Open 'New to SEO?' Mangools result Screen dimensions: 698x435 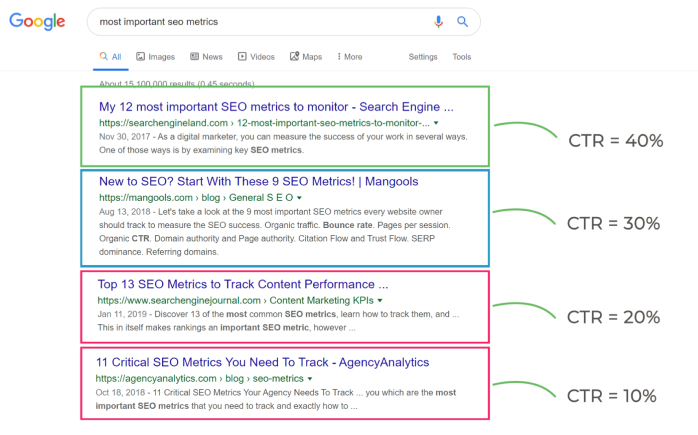[259, 182]
